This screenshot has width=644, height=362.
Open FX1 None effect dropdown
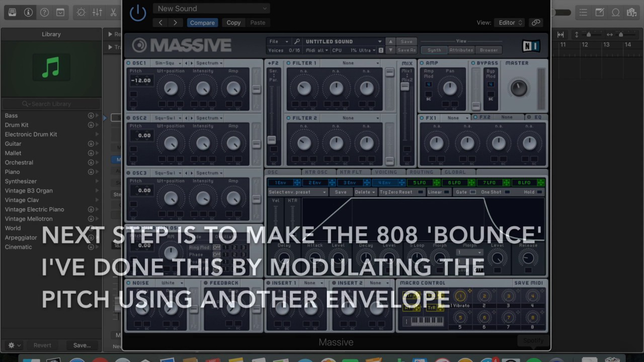click(456, 118)
